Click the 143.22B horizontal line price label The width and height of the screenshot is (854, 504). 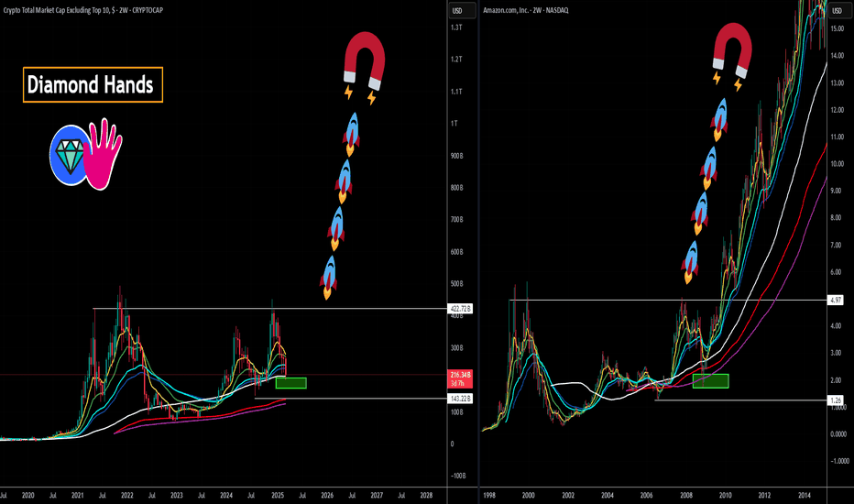460,399
